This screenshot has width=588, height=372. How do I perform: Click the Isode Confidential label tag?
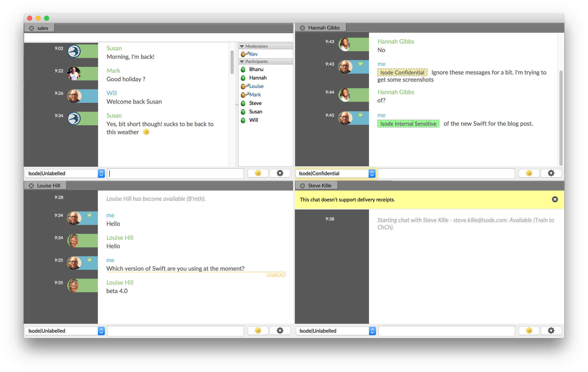402,72
